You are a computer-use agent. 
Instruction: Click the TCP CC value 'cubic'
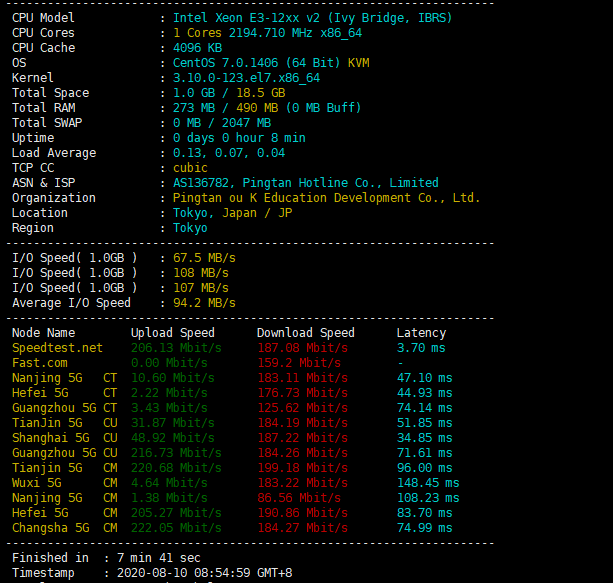190,168
